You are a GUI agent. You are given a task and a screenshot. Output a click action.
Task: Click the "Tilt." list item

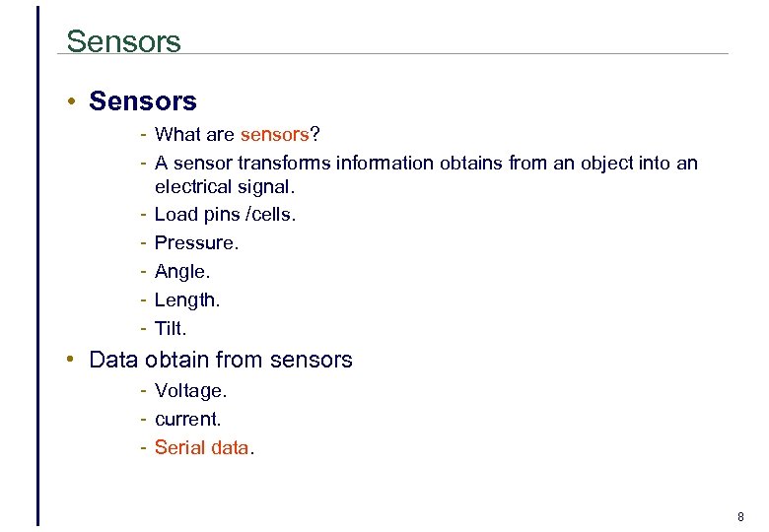171,328
